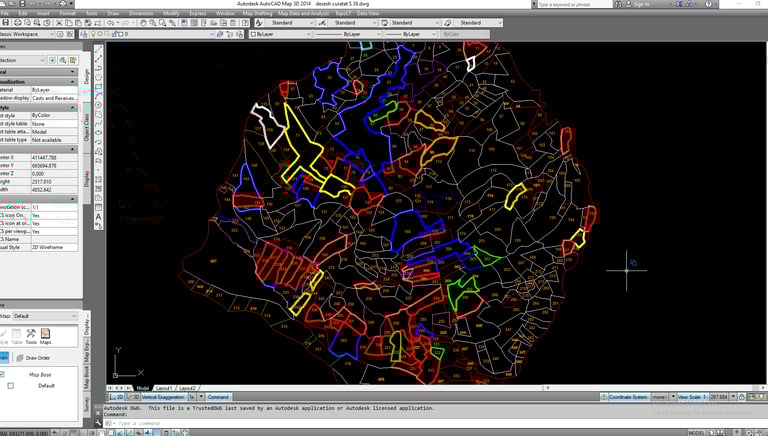Open the Table icon in Task Pane
This screenshot has height=436, width=768.
tap(15, 335)
